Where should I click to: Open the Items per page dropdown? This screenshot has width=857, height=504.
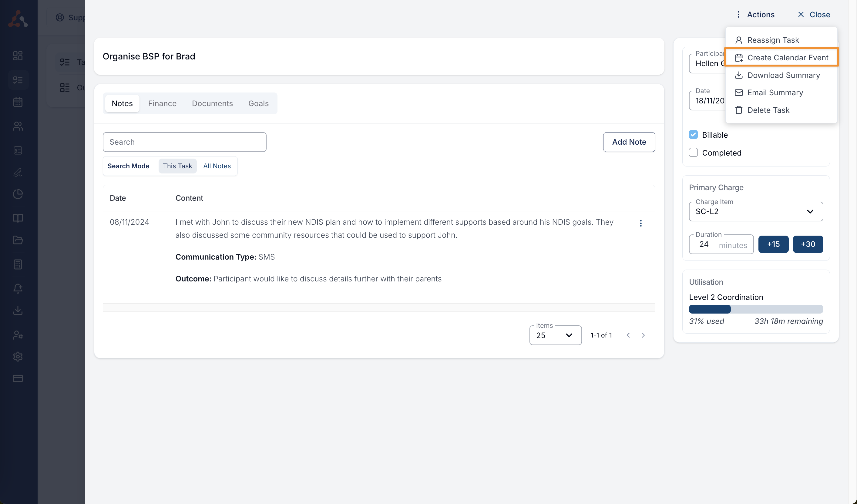[x=555, y=335]
